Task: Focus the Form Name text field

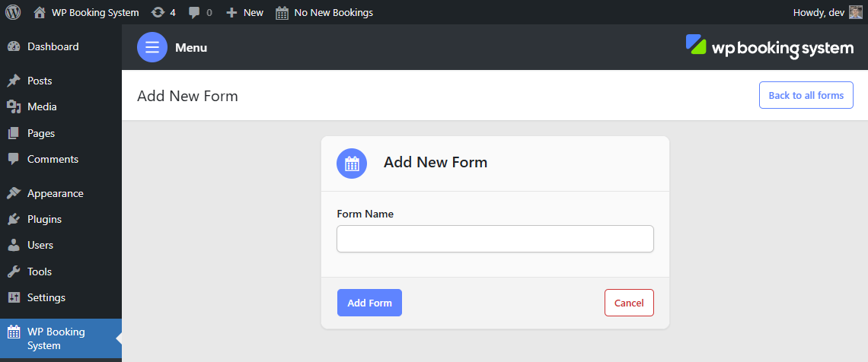Action: tap(495, 239)
